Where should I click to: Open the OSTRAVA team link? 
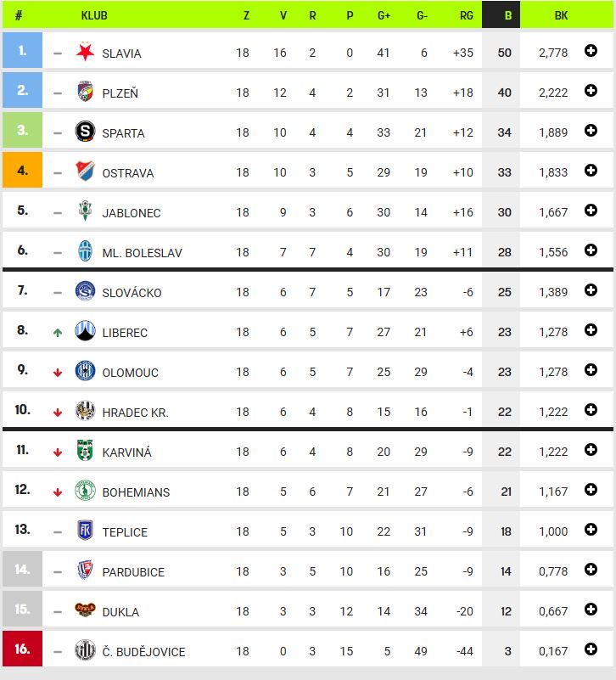pos(128,173)
